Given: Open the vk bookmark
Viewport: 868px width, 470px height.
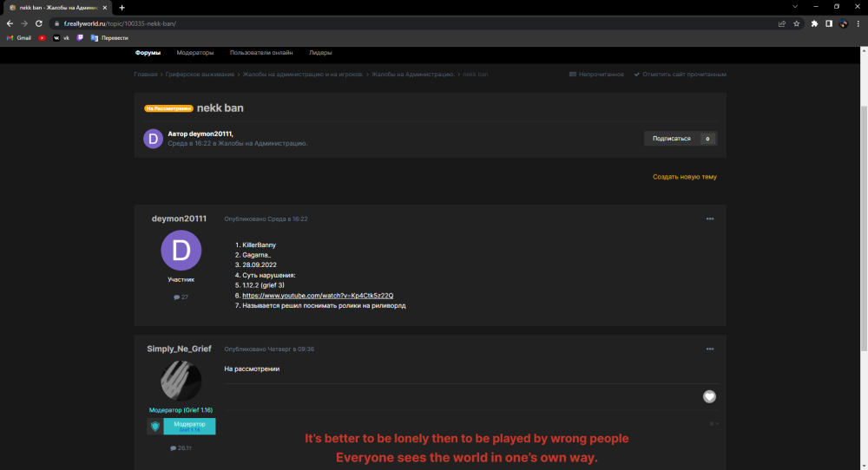Looking at the screenshot, I should [61, 38].
